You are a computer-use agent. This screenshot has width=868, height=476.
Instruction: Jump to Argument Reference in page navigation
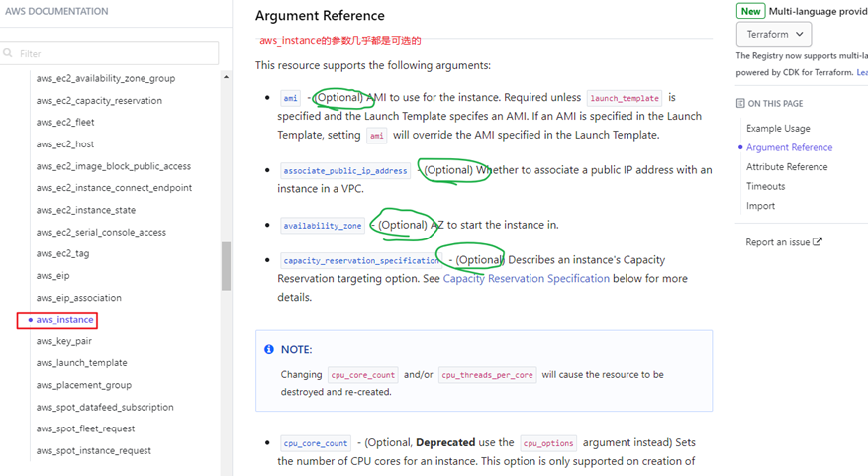tap(790, 147)
